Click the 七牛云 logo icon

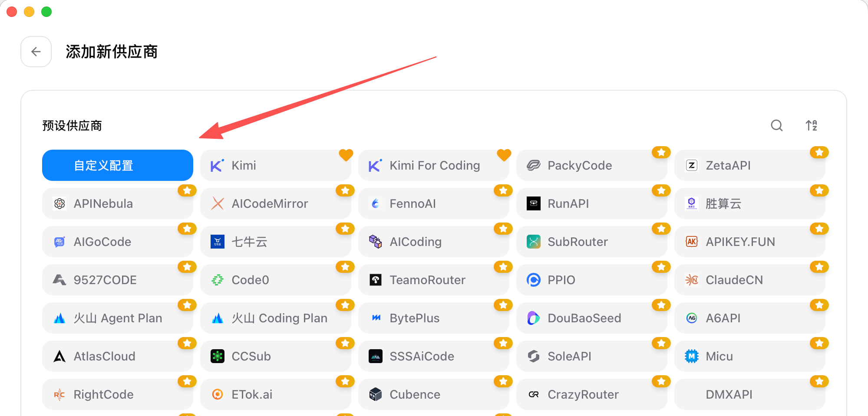218,242
